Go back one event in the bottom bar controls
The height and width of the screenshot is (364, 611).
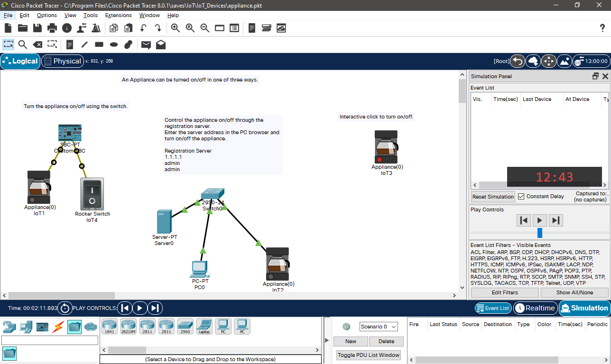[124, 308]
